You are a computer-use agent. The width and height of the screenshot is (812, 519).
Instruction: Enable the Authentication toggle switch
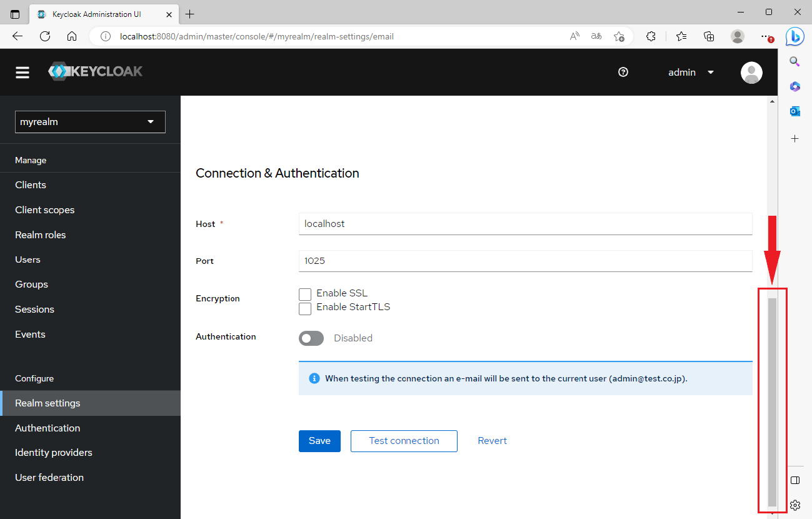coord(311,338)
